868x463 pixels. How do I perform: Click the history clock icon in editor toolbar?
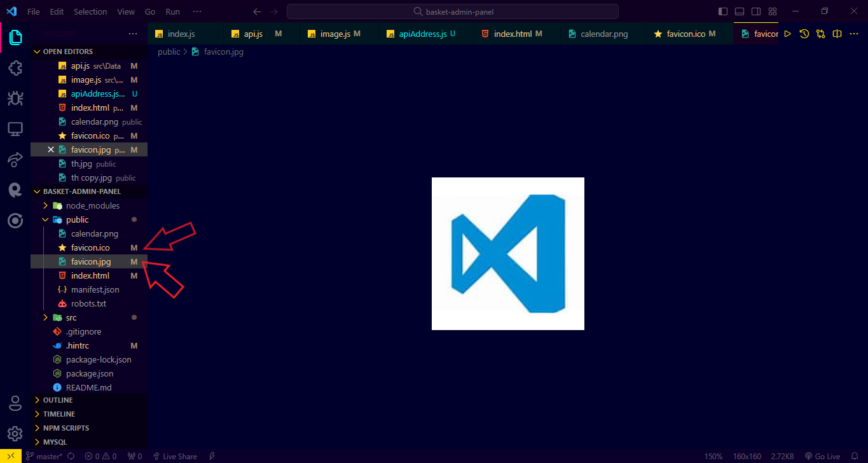coord(804,34)
